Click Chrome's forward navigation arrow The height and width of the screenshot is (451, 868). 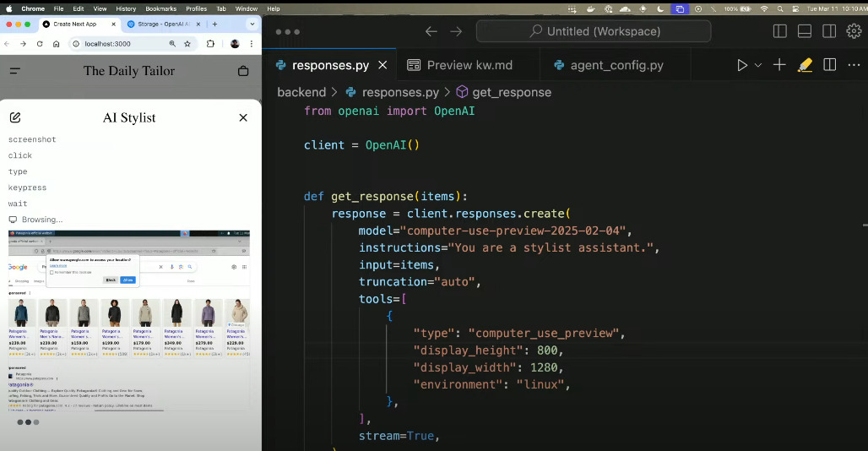(23, 44)
